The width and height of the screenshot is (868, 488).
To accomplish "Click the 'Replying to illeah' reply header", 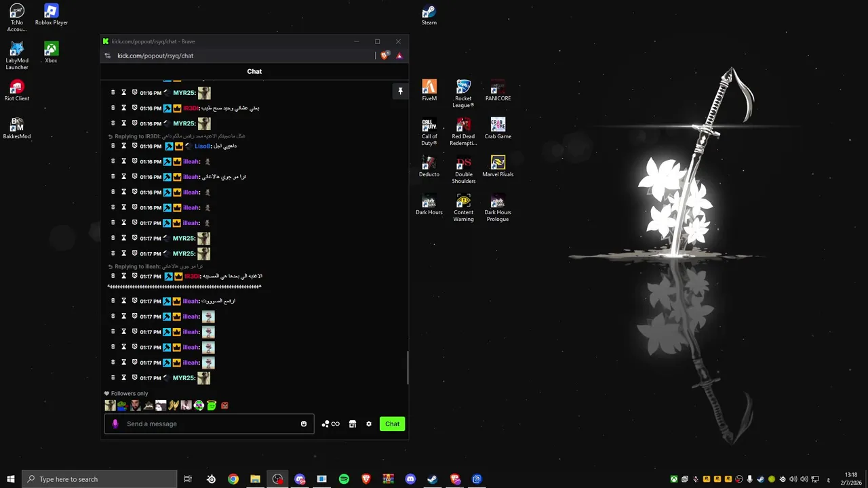I will click(x=155, y=266).
